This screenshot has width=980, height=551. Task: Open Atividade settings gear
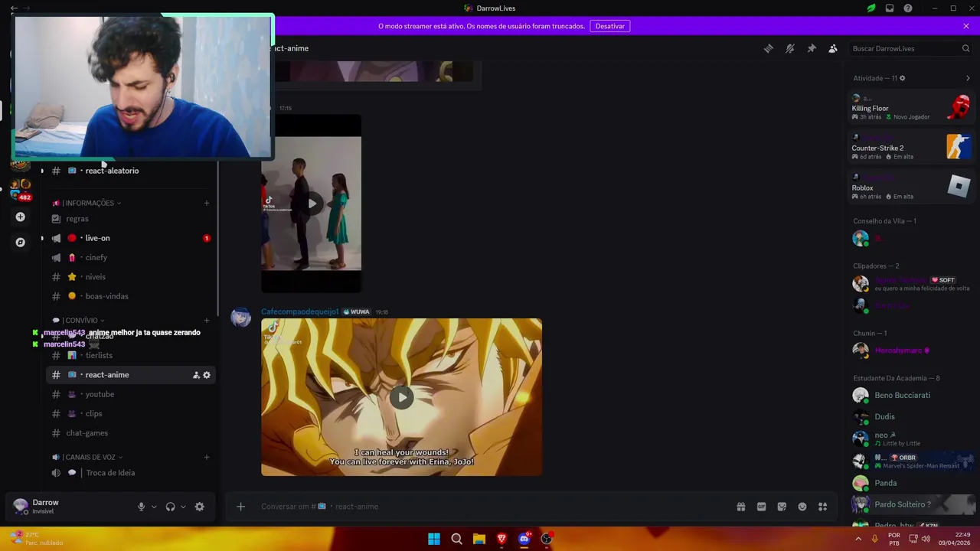903,78
